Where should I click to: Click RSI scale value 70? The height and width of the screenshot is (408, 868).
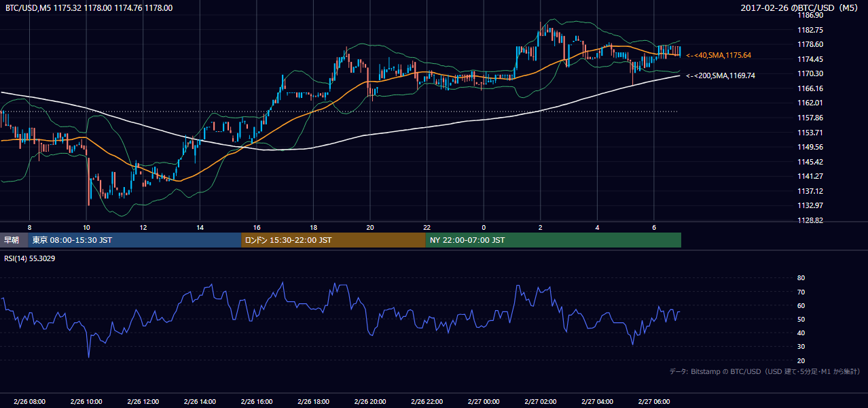[801, 292]
